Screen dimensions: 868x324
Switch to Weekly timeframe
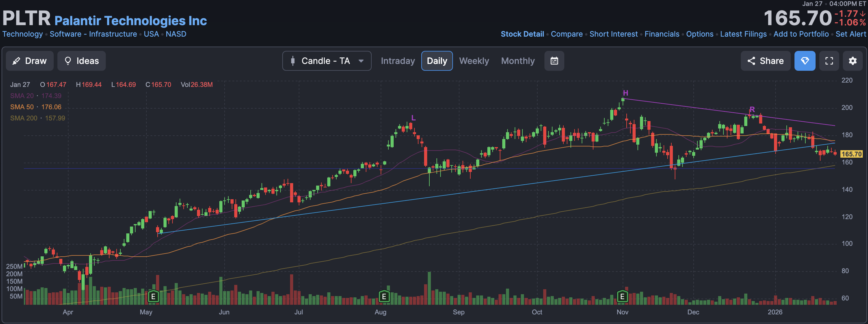(474, 61)
